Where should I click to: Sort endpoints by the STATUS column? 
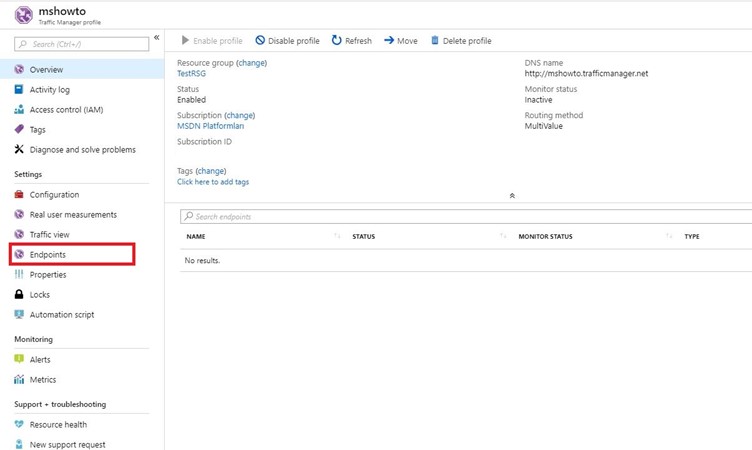[364, 237]
